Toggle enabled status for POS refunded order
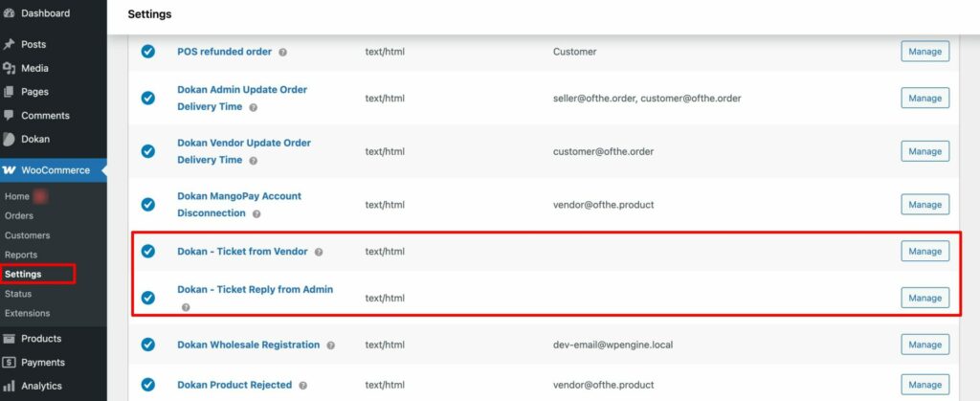Screen dimensions: 980x401 tap(148, 52)
